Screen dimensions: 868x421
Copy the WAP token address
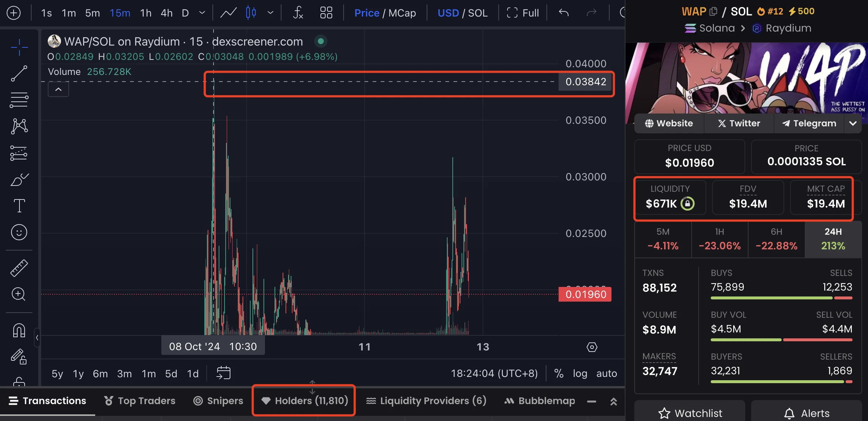[x=713, y=11]
